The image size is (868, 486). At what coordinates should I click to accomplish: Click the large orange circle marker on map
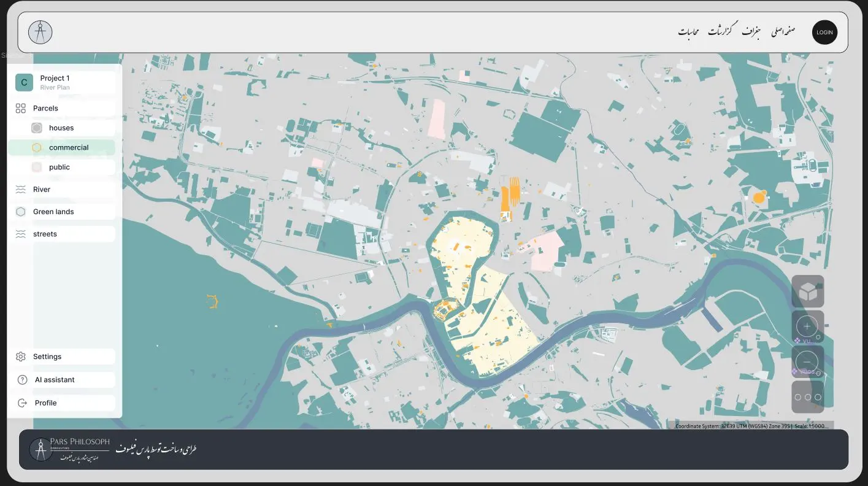point(759,197)
